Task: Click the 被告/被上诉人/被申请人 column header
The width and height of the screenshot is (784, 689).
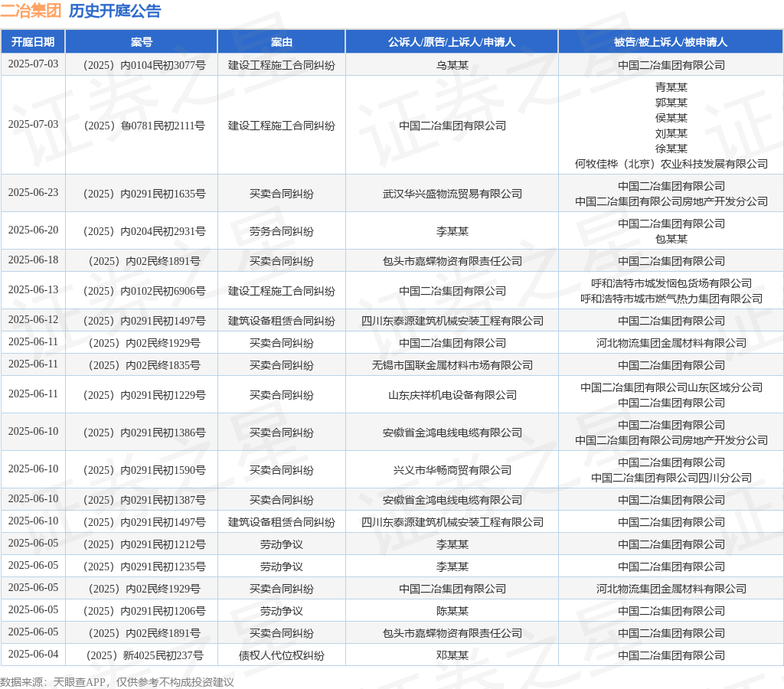Action: click(671, 41)
